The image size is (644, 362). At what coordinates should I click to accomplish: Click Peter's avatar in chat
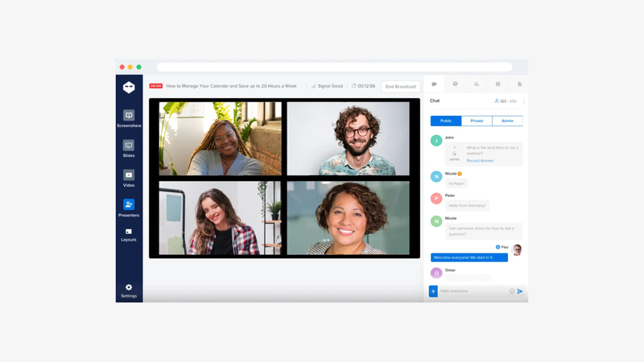pos(436,198)
